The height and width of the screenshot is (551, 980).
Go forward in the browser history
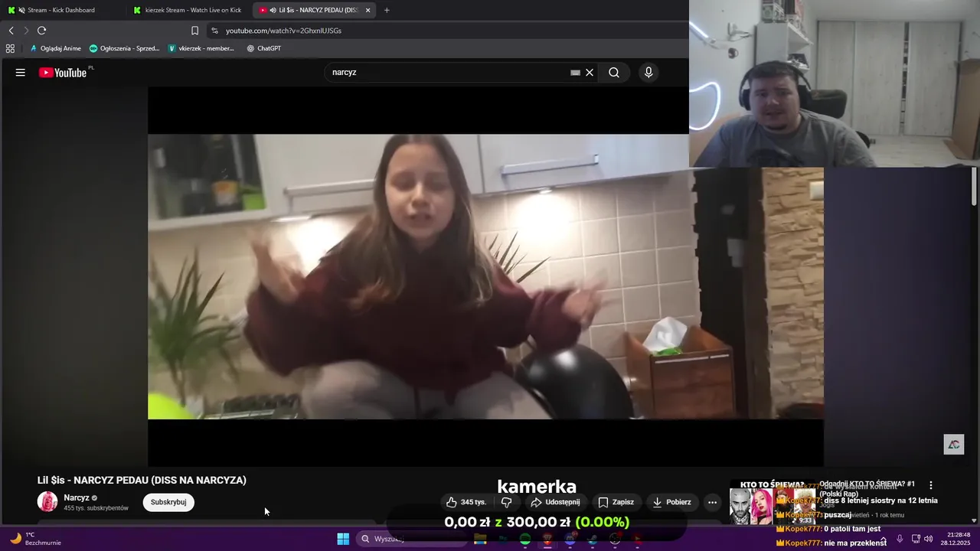click(x=26, y=31)
